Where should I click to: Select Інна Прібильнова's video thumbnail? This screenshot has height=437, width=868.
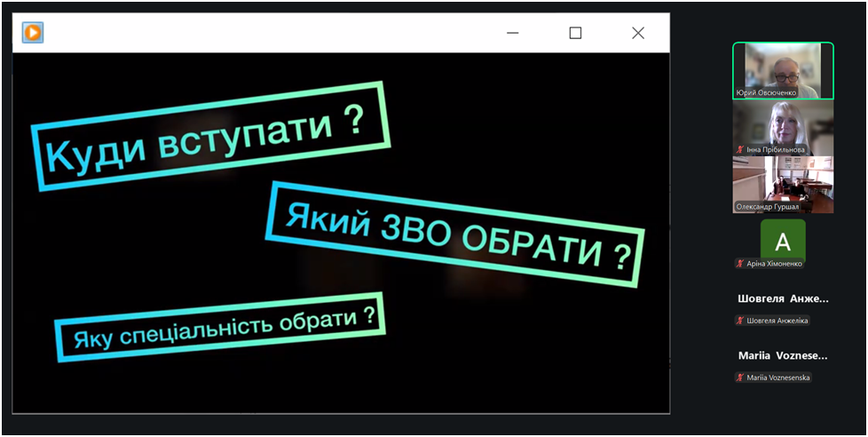coord(783,128)
